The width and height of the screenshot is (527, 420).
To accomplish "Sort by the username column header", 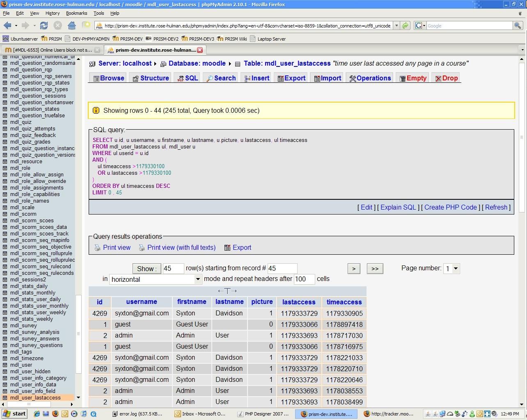I will tap(142, 302).
